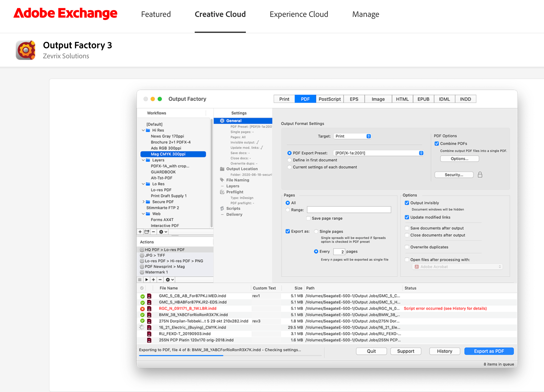544x392 pixels.
Task: Open the Target dropdown set to Print
Action: [x=352, y=136]
